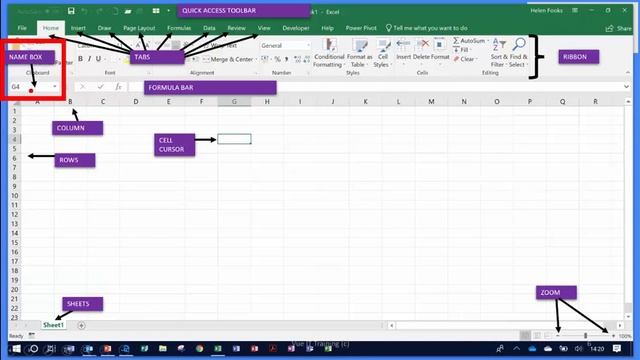Toggle Bold formatting
The width and height of the screenshot is (640, 360).
80,59
